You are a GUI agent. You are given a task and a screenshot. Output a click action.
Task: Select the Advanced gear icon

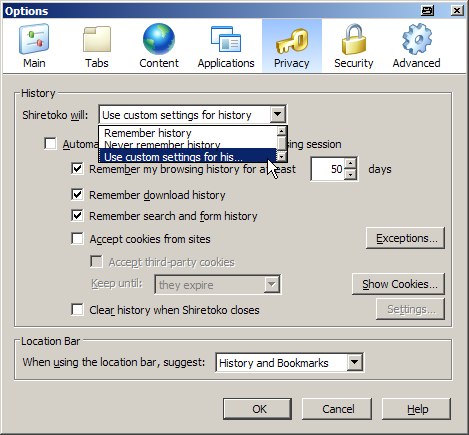(417, 39)
